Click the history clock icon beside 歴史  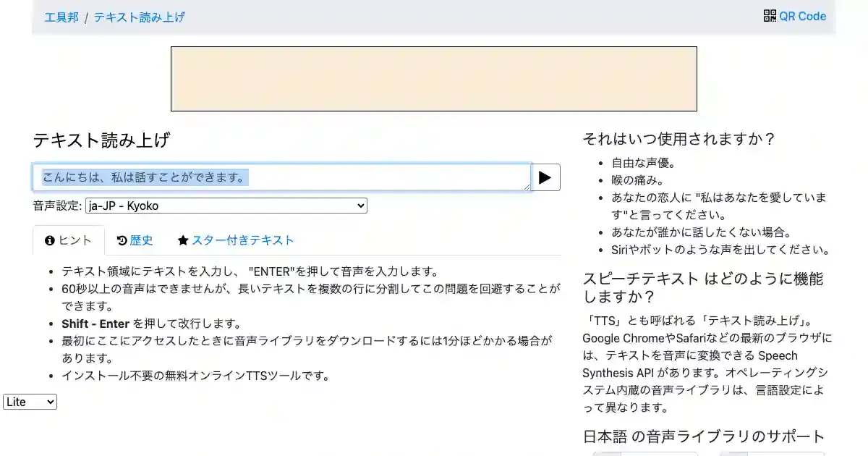click(122, 241)
